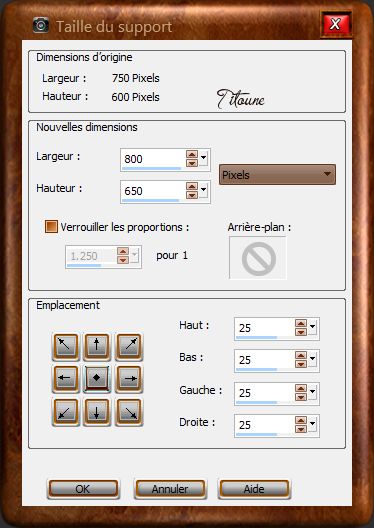Increase Hauteur value with up arrow
The image size is (374, 528).
[192, 187]
